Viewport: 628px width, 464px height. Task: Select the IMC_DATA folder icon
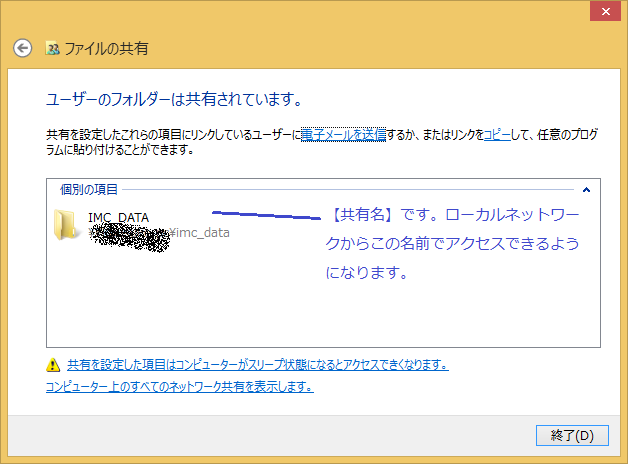[x=68, y=225]
